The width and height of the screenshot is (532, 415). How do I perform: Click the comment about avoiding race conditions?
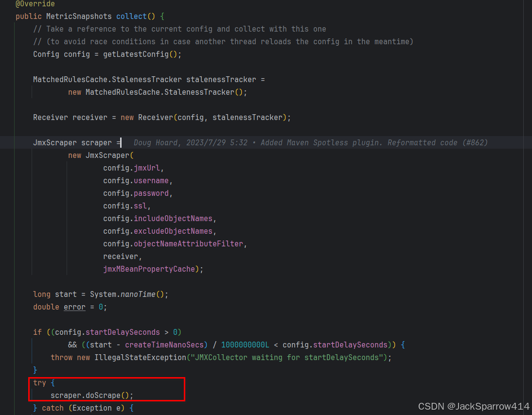(x=223, y=42)
